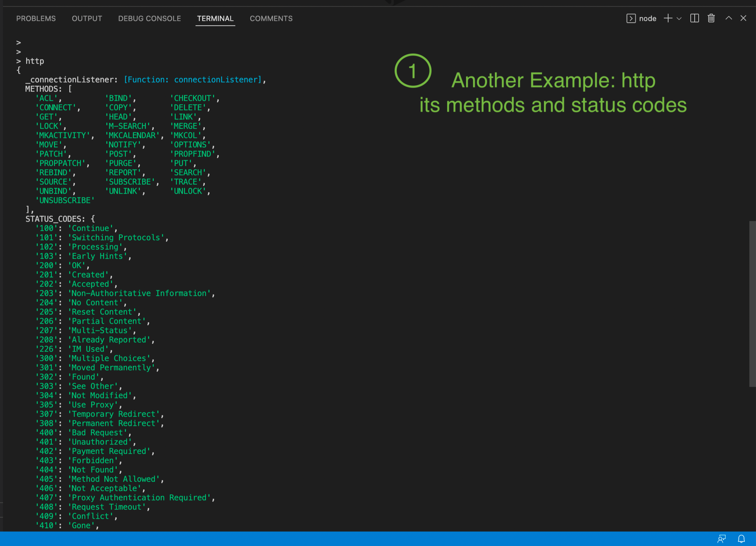Open notifications bell in status bar

point(741,539)
